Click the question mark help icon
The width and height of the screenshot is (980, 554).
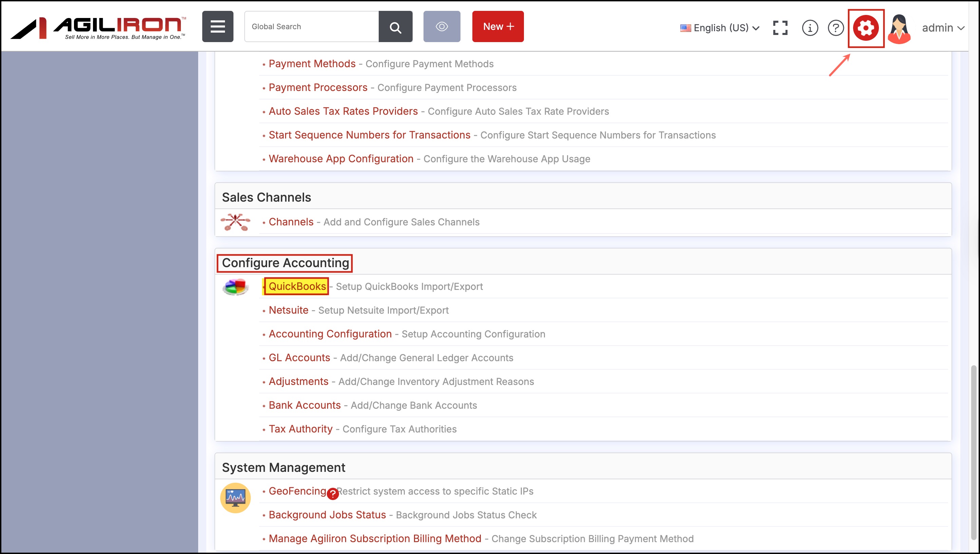click(835, 28)
